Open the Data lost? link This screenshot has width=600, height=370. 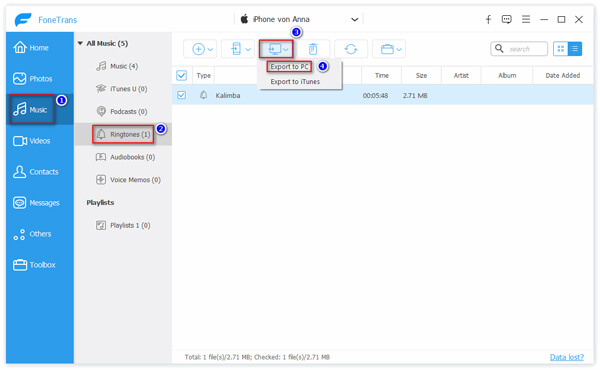coord(567,357)
